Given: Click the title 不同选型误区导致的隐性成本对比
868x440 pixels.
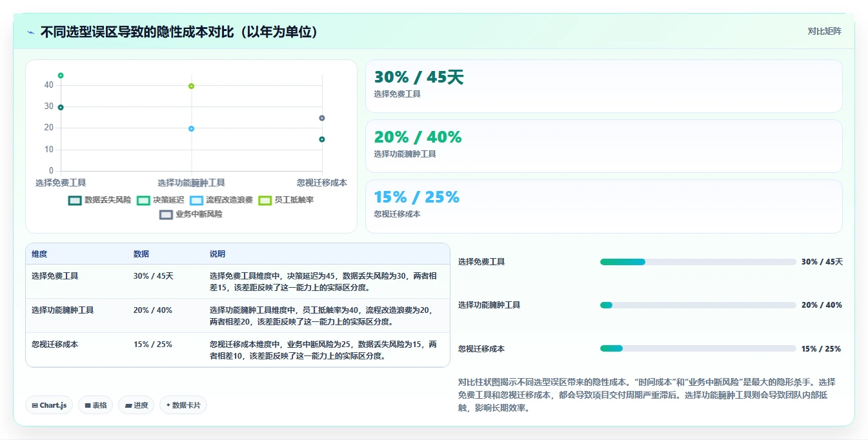Looking at the screenshot, I should [179, 32].
